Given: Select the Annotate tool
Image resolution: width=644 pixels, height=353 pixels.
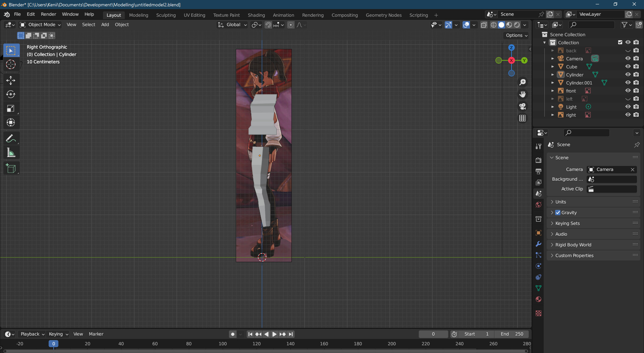Looking at the screenshot, I should (11, 138).
